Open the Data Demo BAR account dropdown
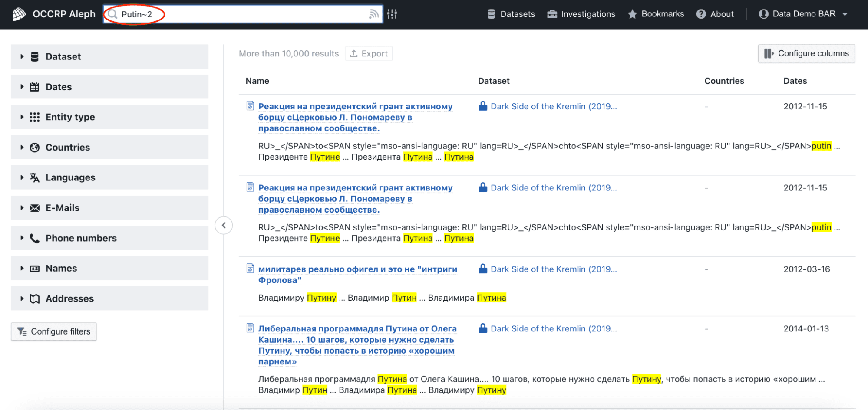The height and width of the screenshot is (410, 868). (x=803, y=14)
